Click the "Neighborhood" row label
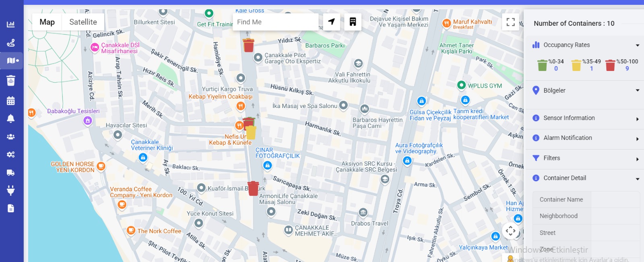Viewport: 644px width, 262px height. point(558,216)
